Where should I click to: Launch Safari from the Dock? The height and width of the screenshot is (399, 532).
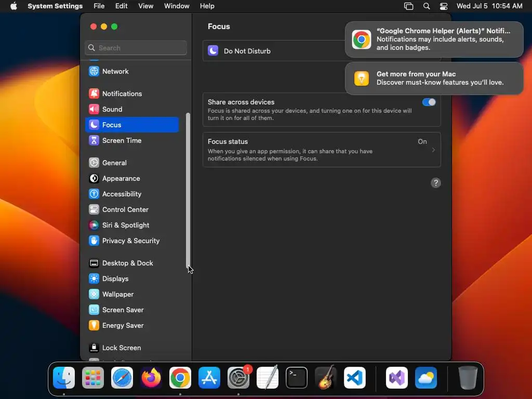point(122,378)
